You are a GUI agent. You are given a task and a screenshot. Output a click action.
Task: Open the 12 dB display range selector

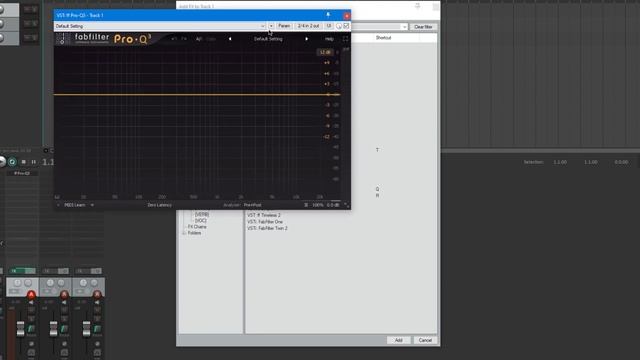point(325,52)
